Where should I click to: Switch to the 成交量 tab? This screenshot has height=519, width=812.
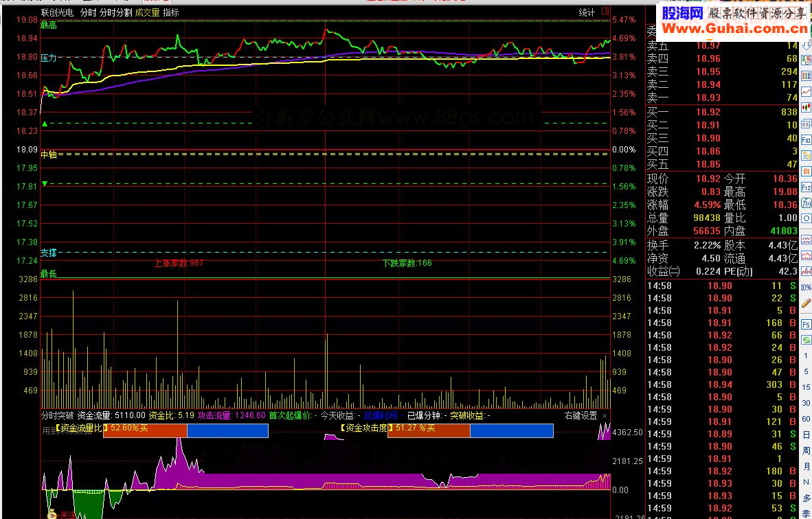coord(148,12)
